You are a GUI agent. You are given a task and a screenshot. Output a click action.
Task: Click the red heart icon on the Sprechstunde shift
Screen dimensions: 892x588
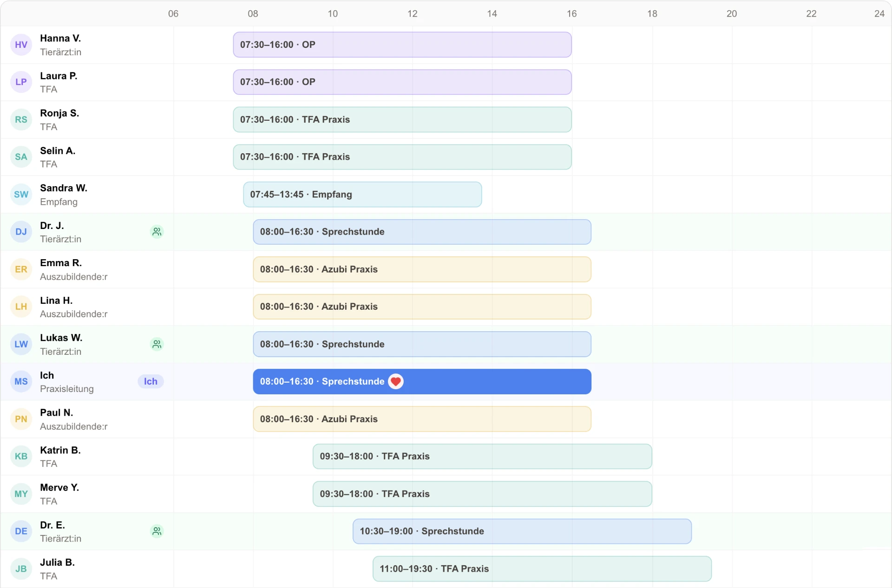tap(396, 381)
